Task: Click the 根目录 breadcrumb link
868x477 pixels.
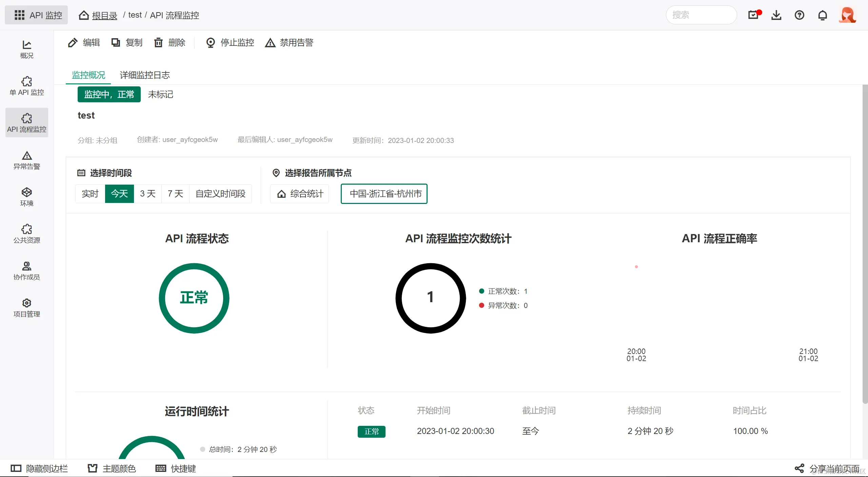Action: point(104,16)
